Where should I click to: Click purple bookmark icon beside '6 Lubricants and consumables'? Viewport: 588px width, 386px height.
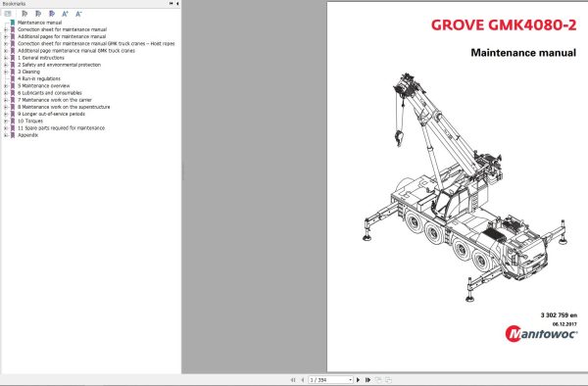[13, 93]
